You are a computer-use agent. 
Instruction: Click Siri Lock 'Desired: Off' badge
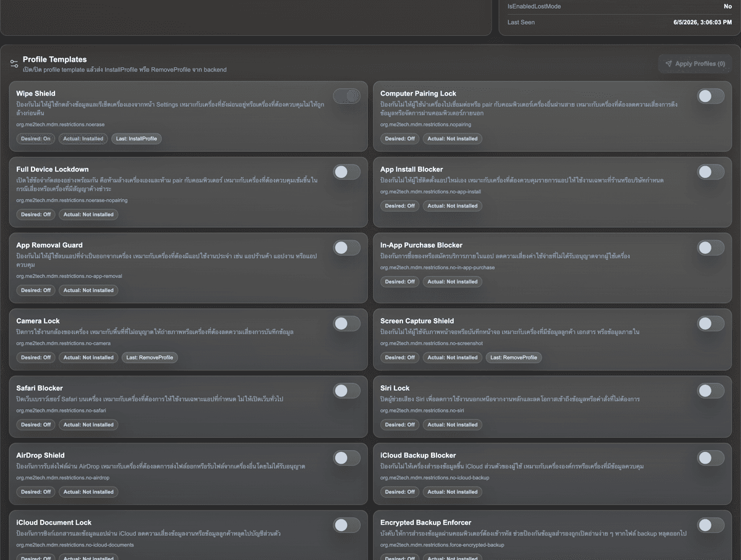coord(400,425)
